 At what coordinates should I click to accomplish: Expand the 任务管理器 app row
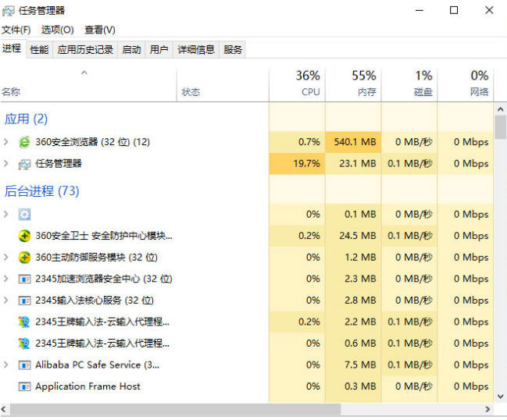click(x=5, y=163)
